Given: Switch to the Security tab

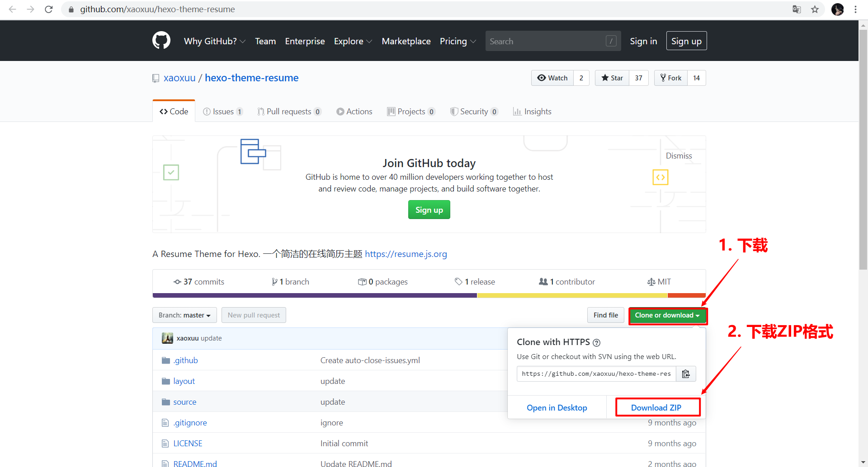Looking at the screenshot, I should 474,112.
